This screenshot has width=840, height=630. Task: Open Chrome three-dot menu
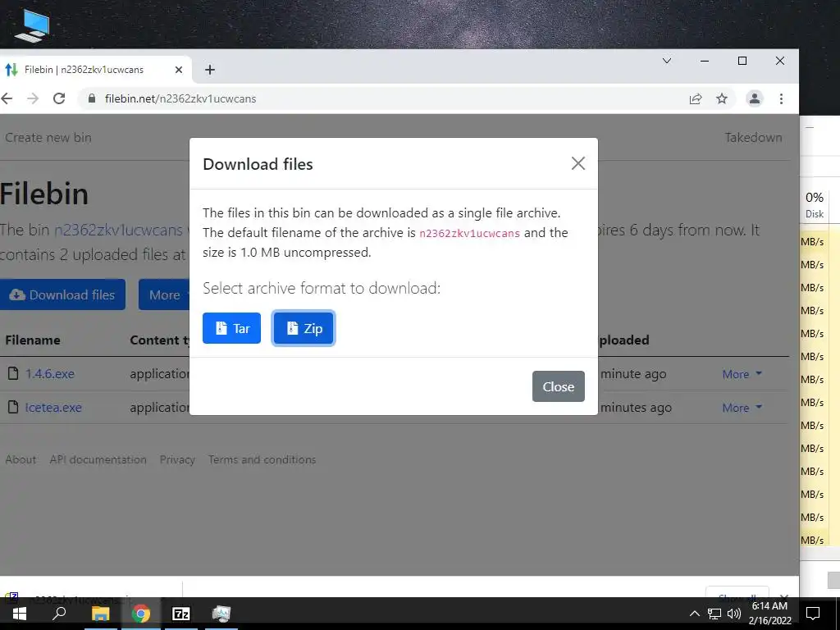point(781,98)
